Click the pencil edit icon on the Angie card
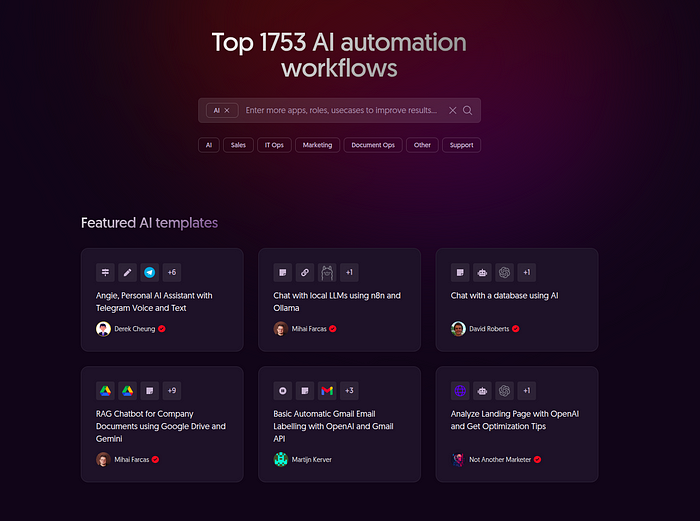This screenshot has height=521, width=700. coord(127,272)
